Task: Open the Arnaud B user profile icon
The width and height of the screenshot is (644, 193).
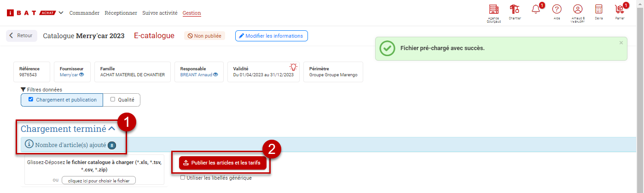Action: click(x=578, y=9)
